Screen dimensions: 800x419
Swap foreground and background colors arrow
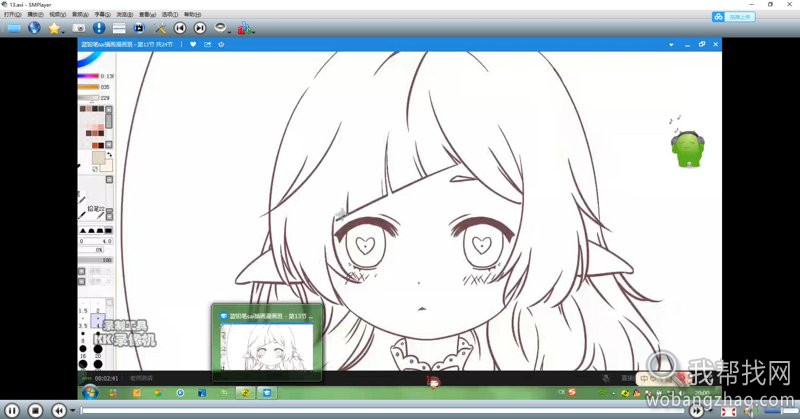click(x=109, y=154)
